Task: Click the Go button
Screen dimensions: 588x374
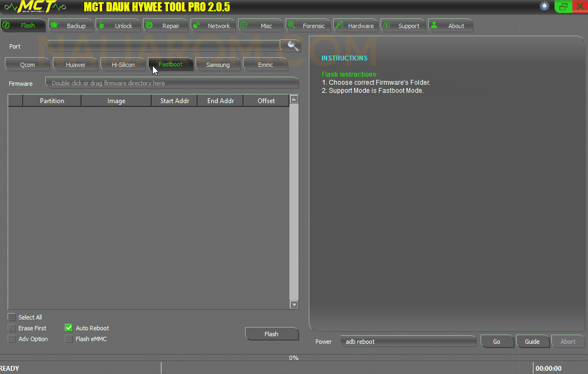Action: [497, 342]
